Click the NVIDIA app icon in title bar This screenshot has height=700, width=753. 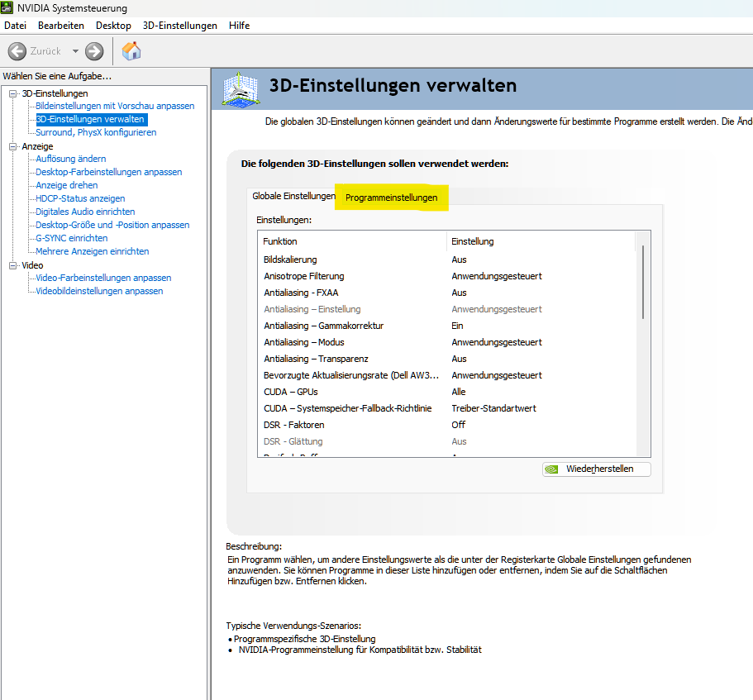(7, 7)
